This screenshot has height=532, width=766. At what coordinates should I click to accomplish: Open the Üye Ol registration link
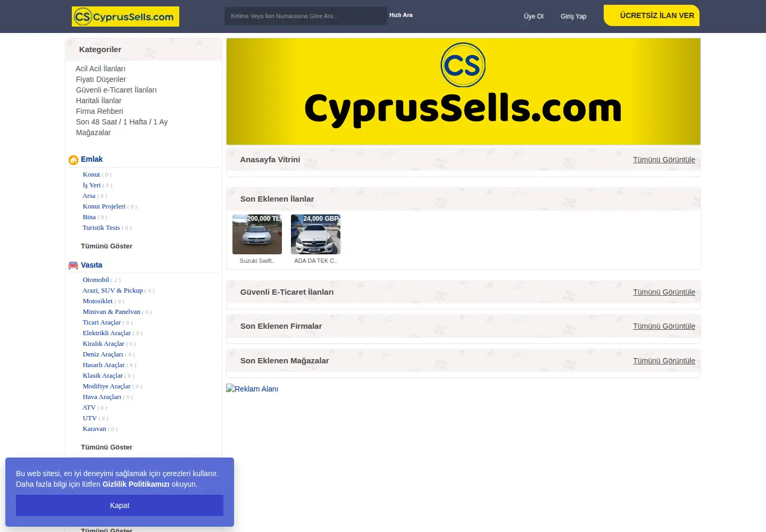point(534,16)
